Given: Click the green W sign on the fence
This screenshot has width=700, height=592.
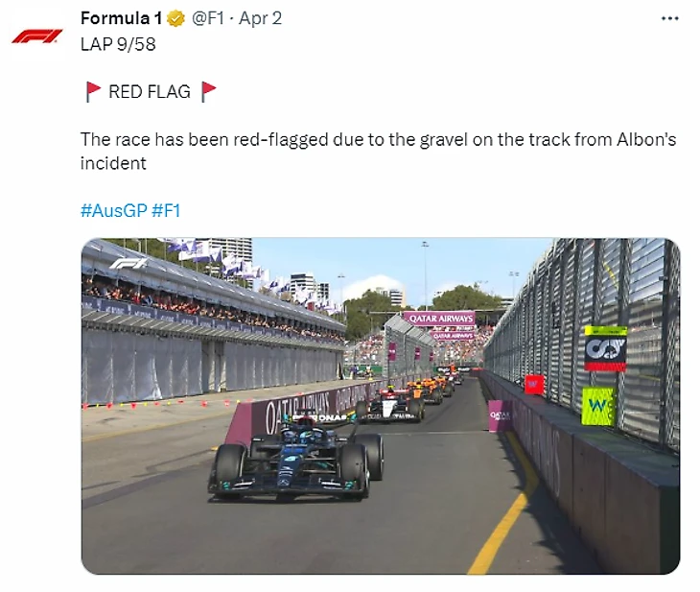Looking at the screenshot, I should (598, 406).
